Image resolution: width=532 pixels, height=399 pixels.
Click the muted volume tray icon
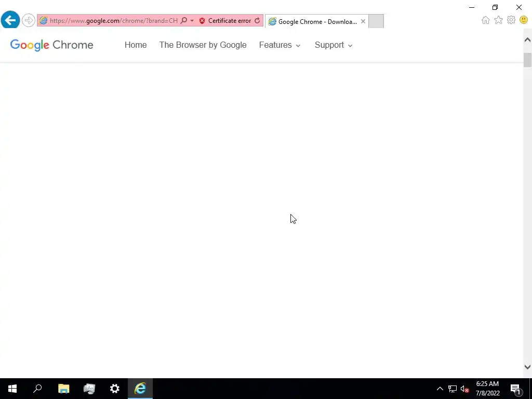coord(464,389)
